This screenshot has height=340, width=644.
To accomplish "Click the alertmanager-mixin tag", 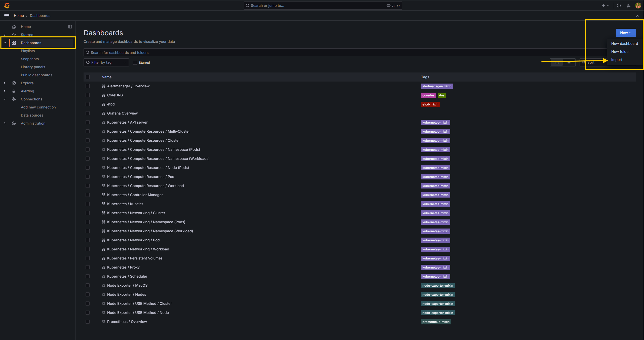I will [437, 86].
